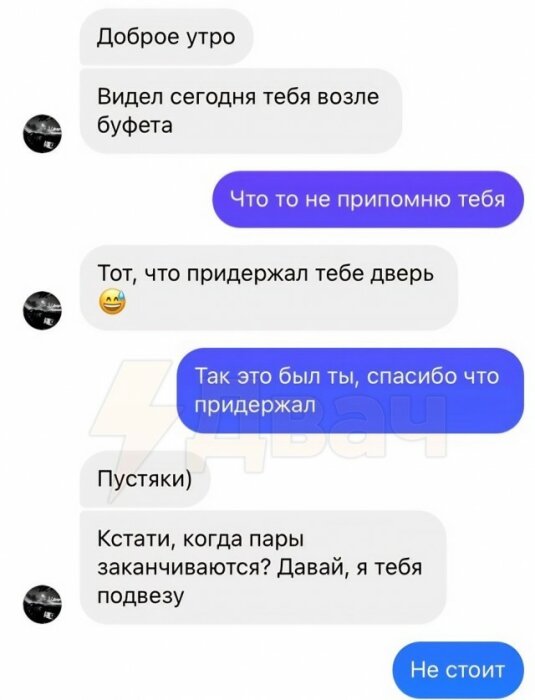The width and height of the screenshot is (535, 700).
Task: Select the 'Доброе утро' message bubble
Action: (166, 37)
